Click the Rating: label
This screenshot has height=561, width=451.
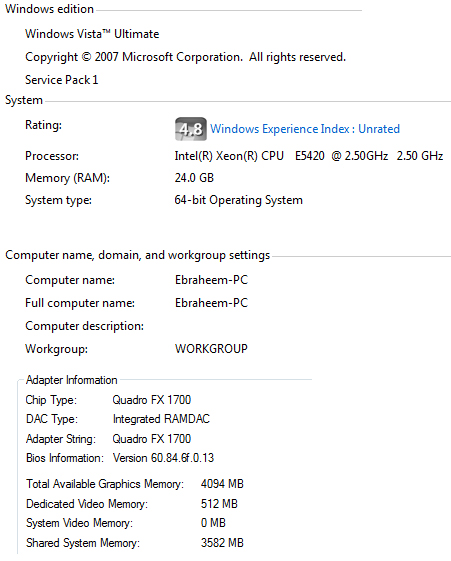43,125
